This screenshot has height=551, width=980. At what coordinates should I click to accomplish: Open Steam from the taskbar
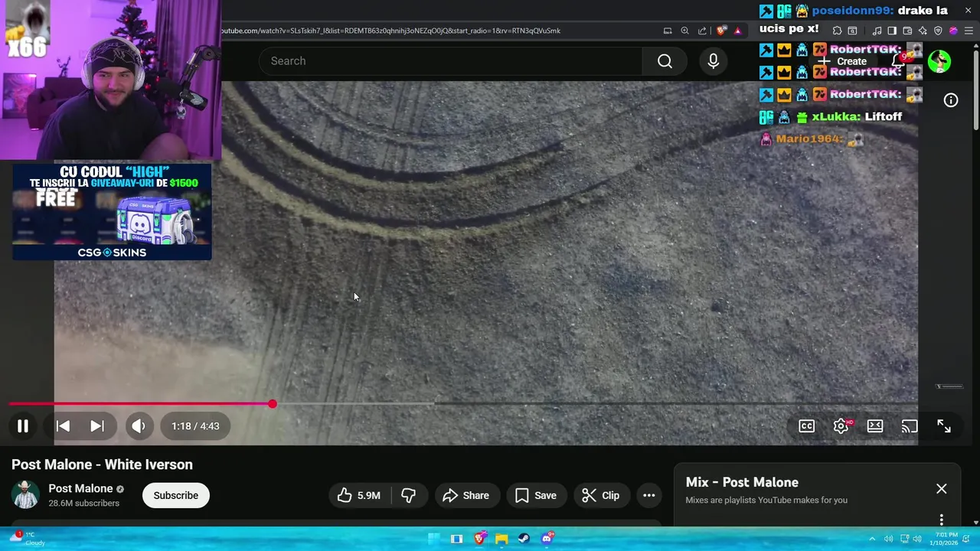point(524,539)
